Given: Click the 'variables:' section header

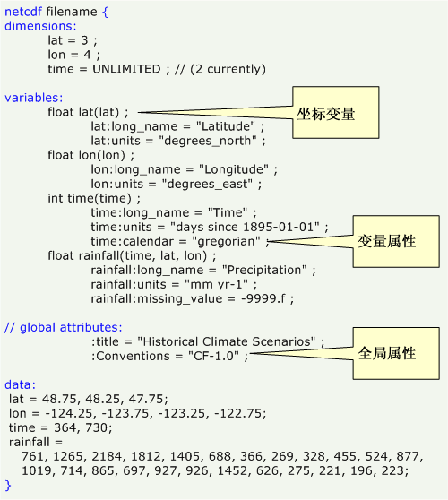Looking at the screenshot, I should coord(34,98).
